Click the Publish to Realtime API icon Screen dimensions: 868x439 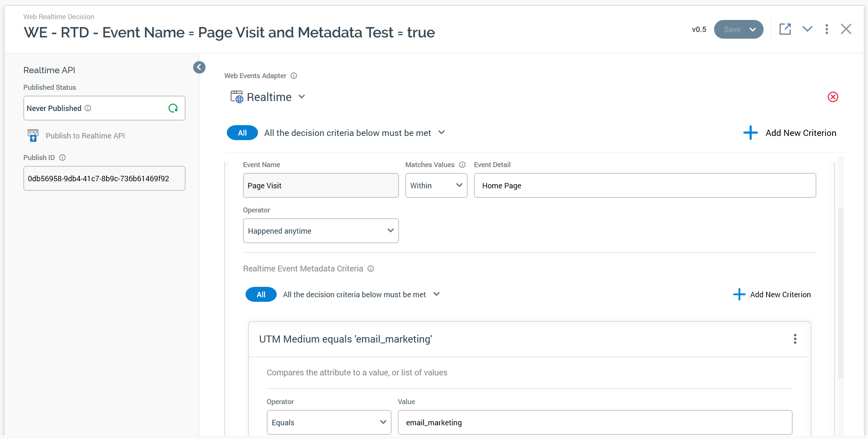click(x=33, y=136)
